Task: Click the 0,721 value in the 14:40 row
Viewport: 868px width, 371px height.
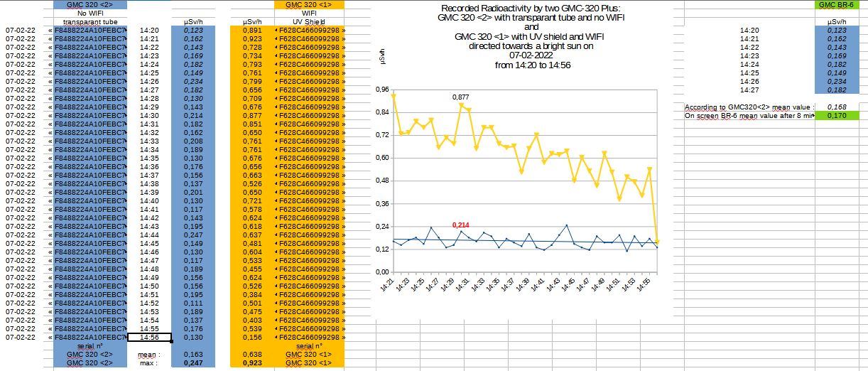Action: click(x=254, y=201)
